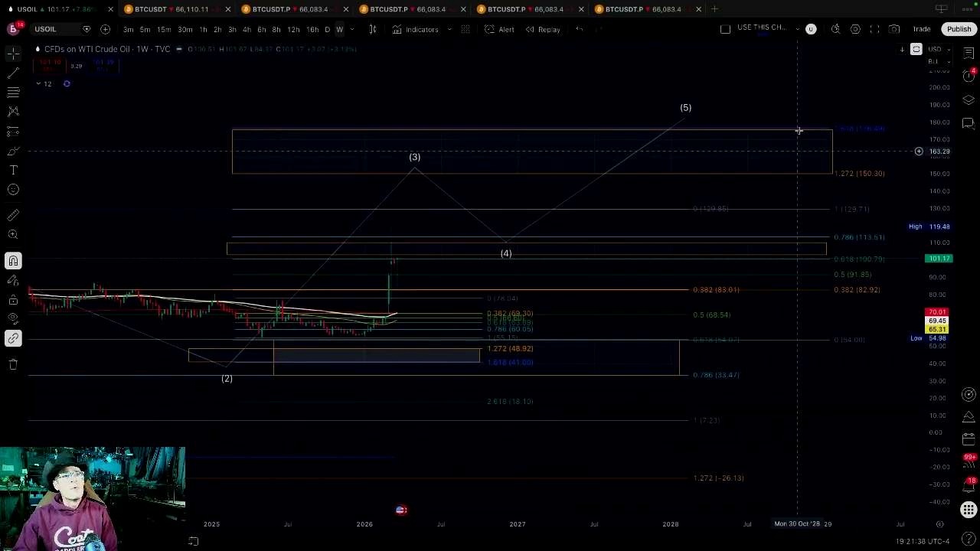
Task: Select the Elliott wave label (2)
Action: click(x=227, y=379)
